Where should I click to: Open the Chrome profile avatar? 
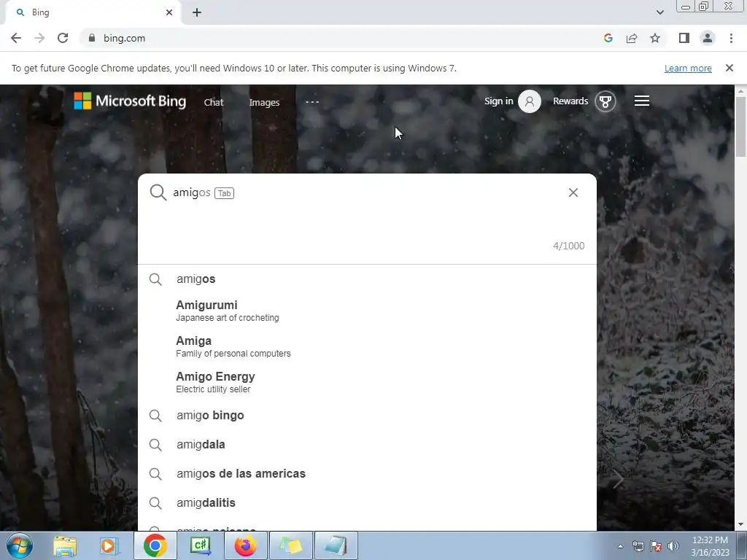click(x=708, y=38)
